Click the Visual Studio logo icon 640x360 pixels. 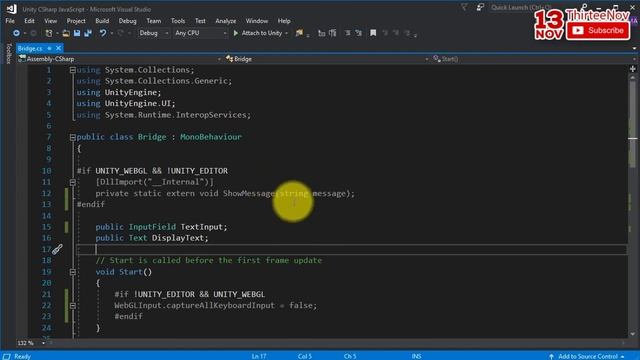(x=11, y=9)
